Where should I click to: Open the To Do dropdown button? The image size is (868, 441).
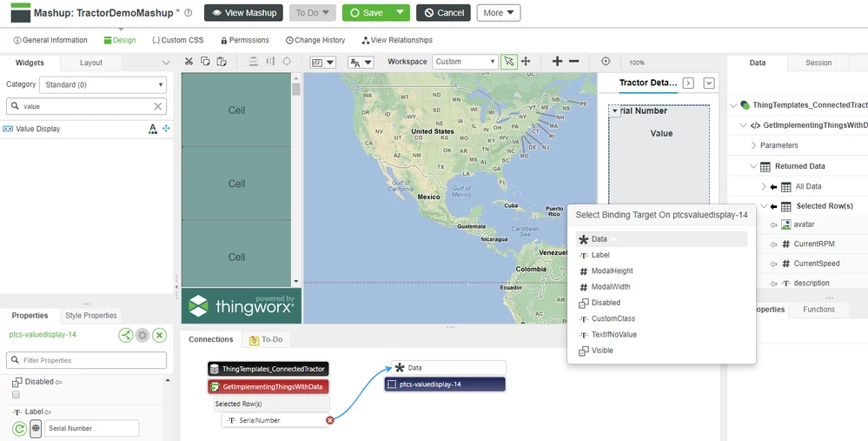click(x=312, y=13)
